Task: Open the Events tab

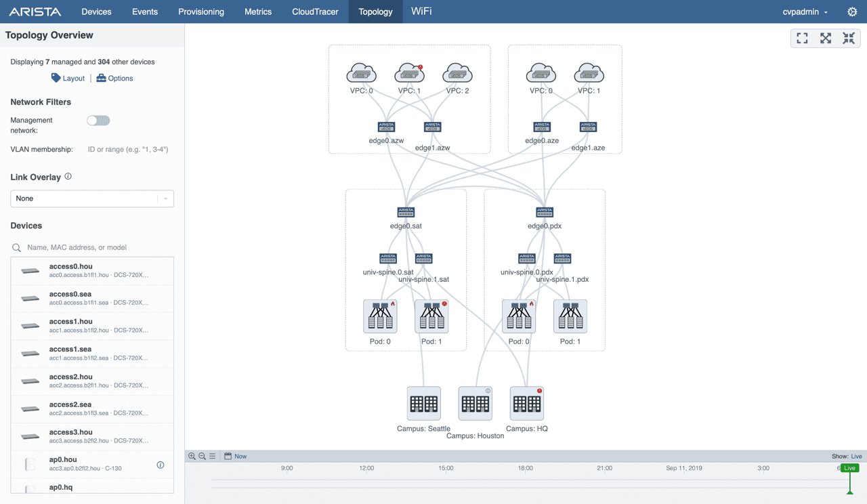Action: click(144, 12)
